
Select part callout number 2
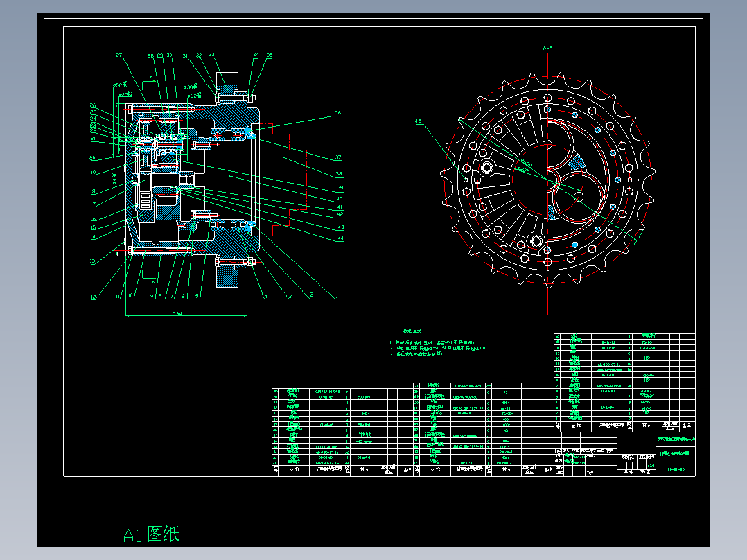pyautogui.click(x=312, y=295)
